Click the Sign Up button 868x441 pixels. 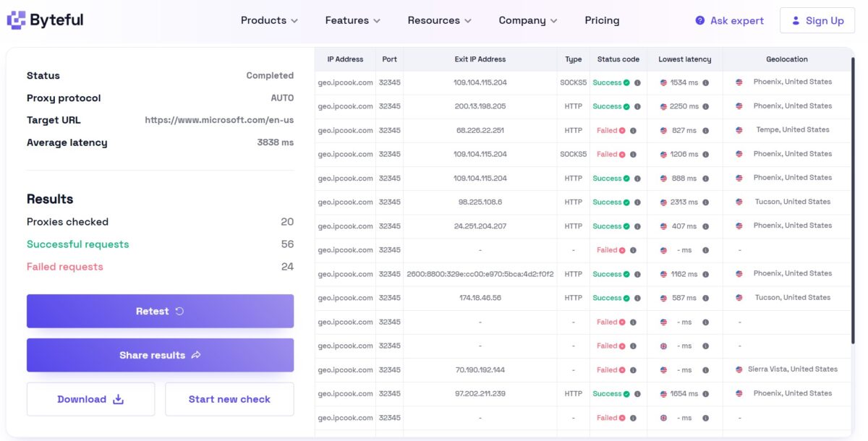click(817, 20)
